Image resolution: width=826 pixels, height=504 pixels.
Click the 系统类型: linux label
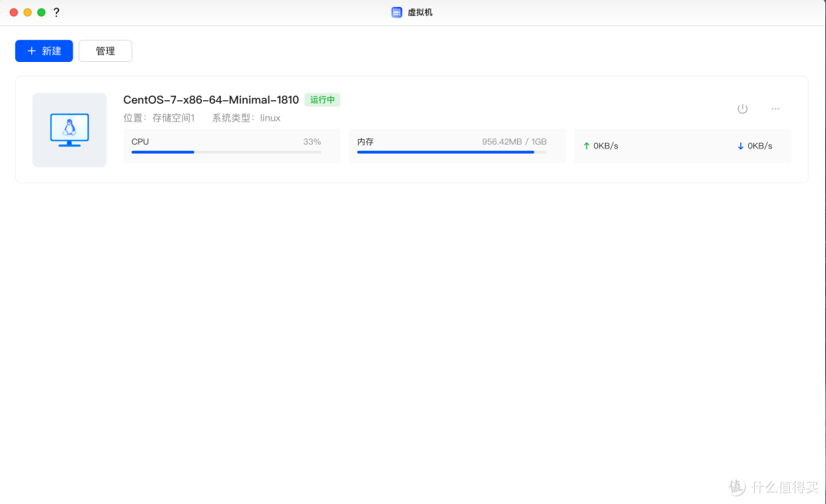246,118
